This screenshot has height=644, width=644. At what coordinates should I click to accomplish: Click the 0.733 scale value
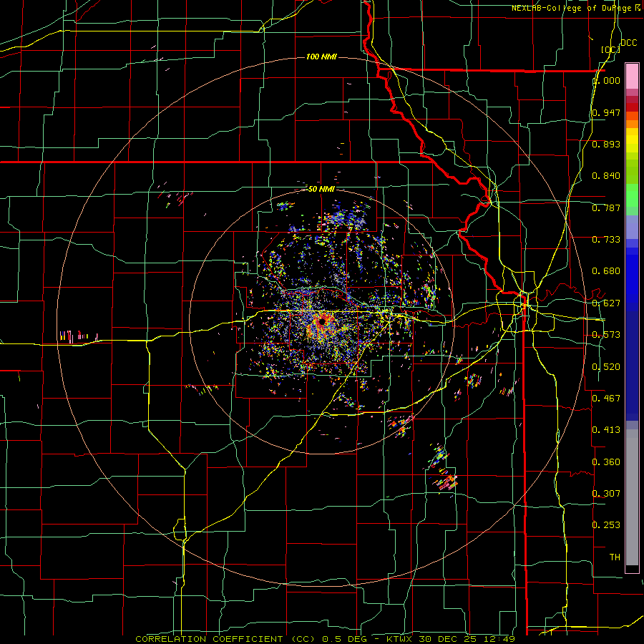pyautogui.click(x=606, y=240)
